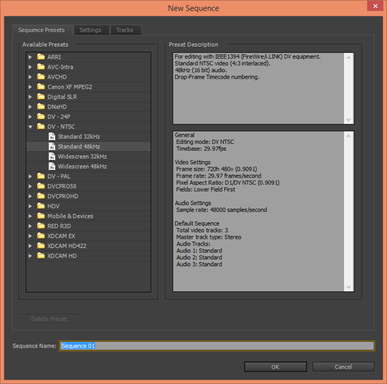Click the AVC-Intra folder icon
Image resolution: width=387 pixels, height=384 pixels.
pos(41,67)
